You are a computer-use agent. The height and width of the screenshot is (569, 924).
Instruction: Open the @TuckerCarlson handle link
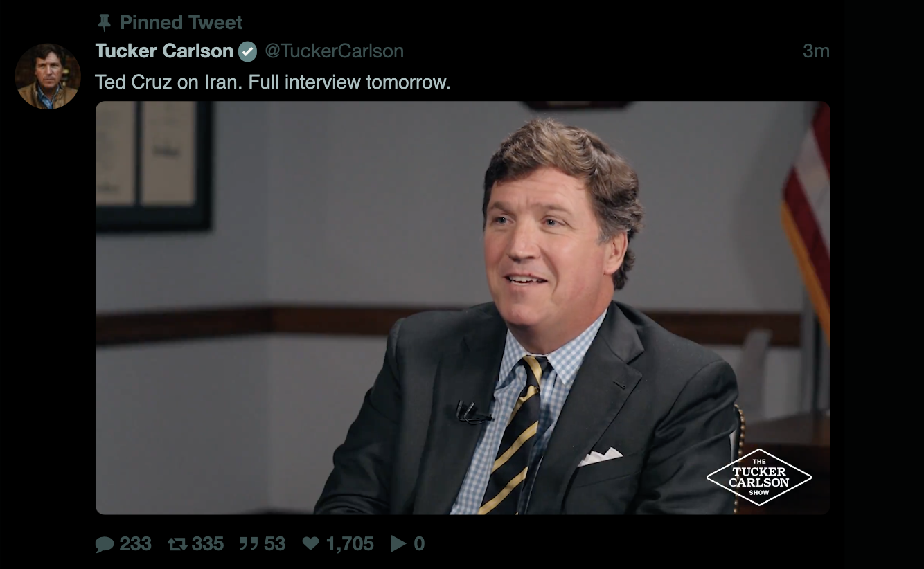(334, 51)
